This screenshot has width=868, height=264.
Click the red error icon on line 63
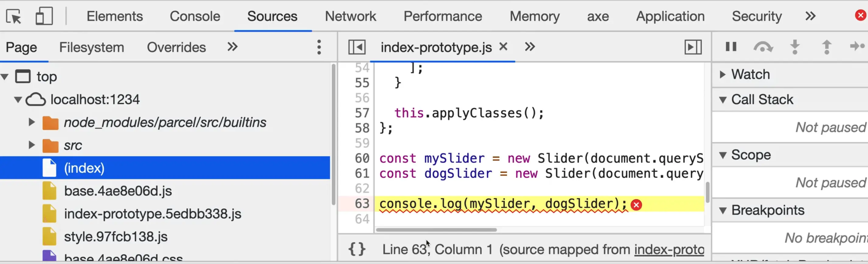[636, 205]
